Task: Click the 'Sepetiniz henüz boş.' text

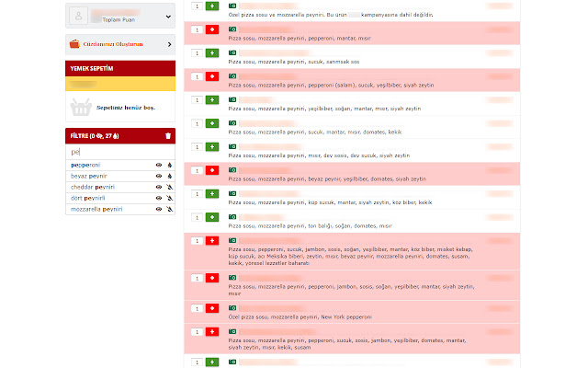Action: point(126,108)
